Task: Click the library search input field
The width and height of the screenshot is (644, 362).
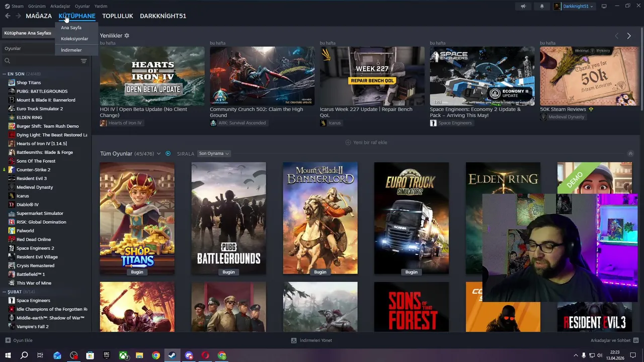Action: point(44,61)
